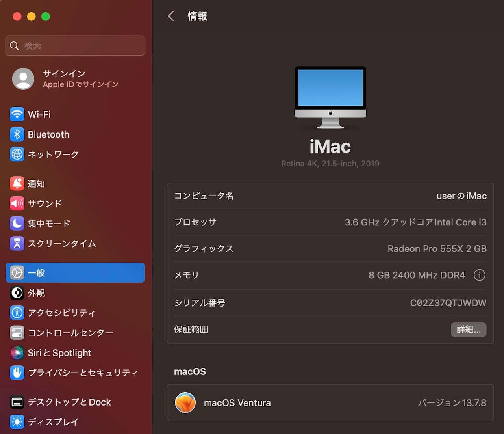
Task: Click the macOS Ventura name text
Action: pos(237,403)
